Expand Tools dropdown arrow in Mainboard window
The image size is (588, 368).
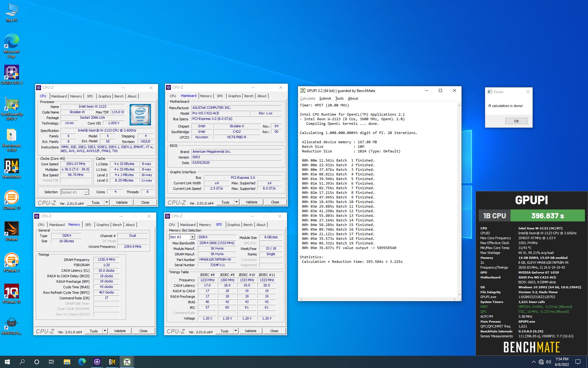click(236, 202)
